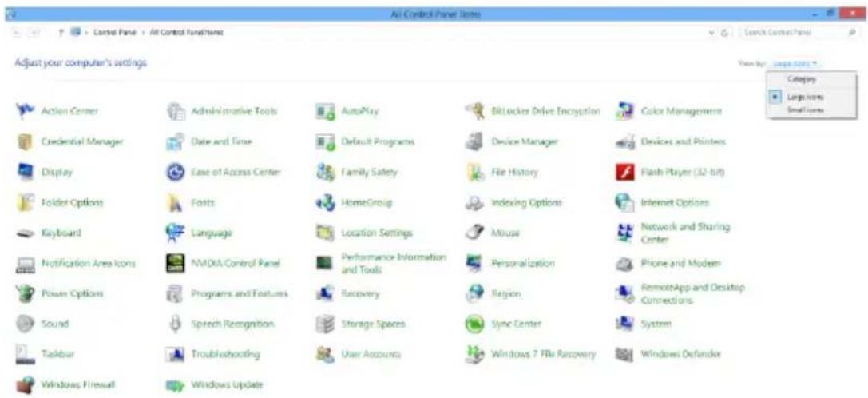Open the AutoPlay icon
The height and width of the screenshot is (398, 868).
point(326,111)
